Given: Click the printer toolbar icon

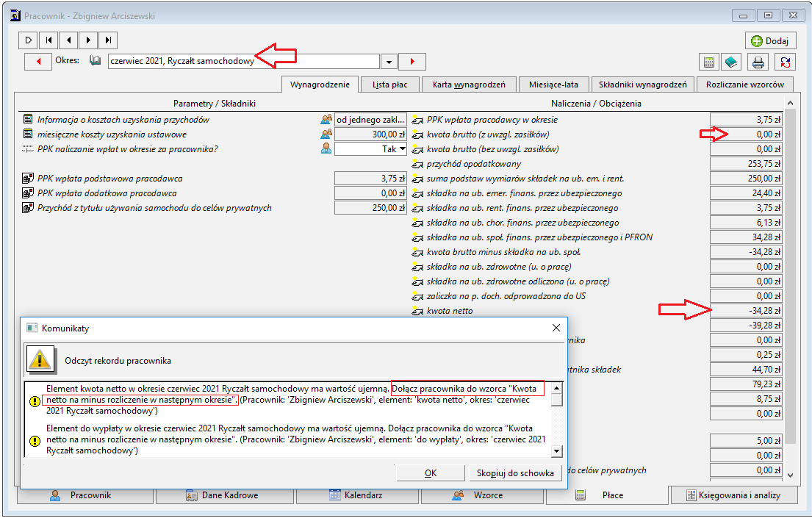Looking at the screenshot, I should (758, 62).
